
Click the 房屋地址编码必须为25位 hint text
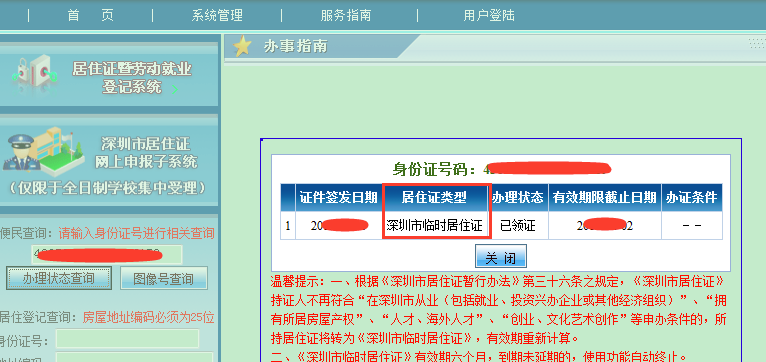pyautogui.click(x=149, y=318)
